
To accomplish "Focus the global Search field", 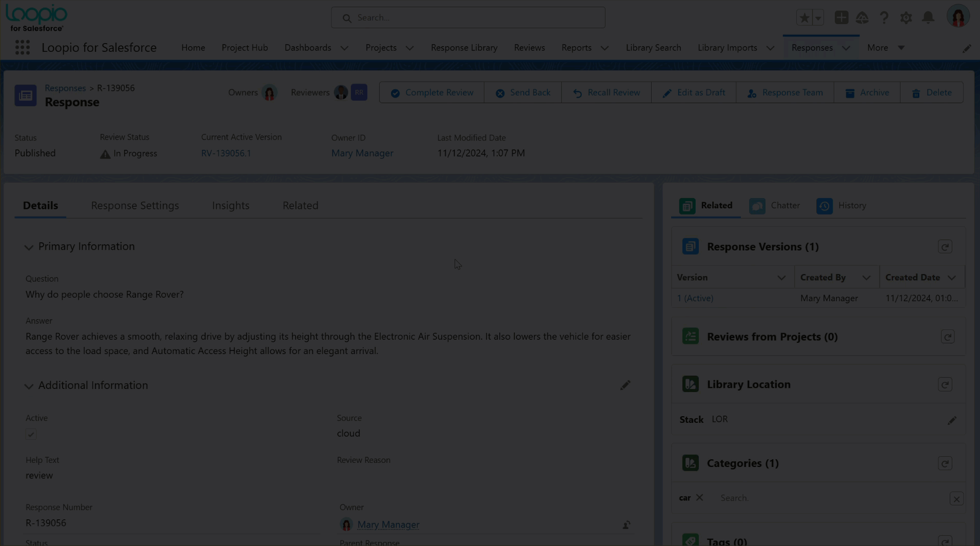I will tap(468, 18).
